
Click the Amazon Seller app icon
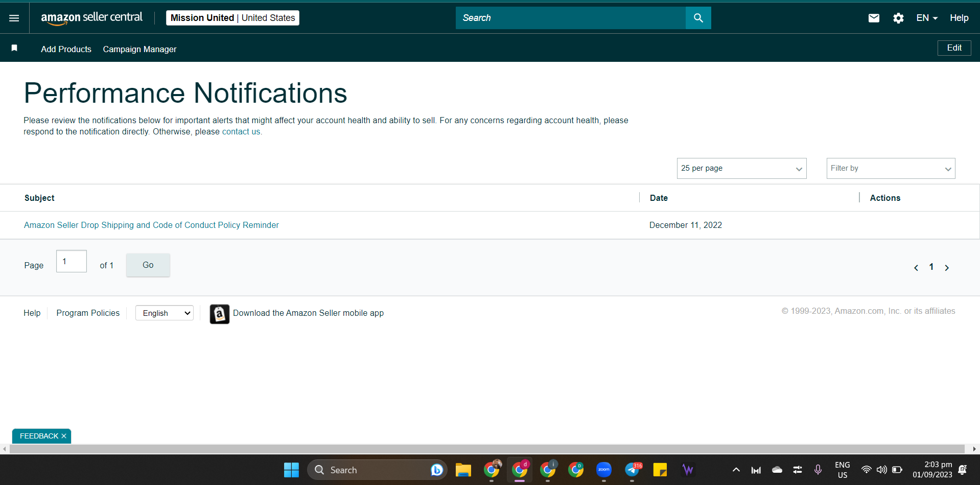(x=219, y=314)
